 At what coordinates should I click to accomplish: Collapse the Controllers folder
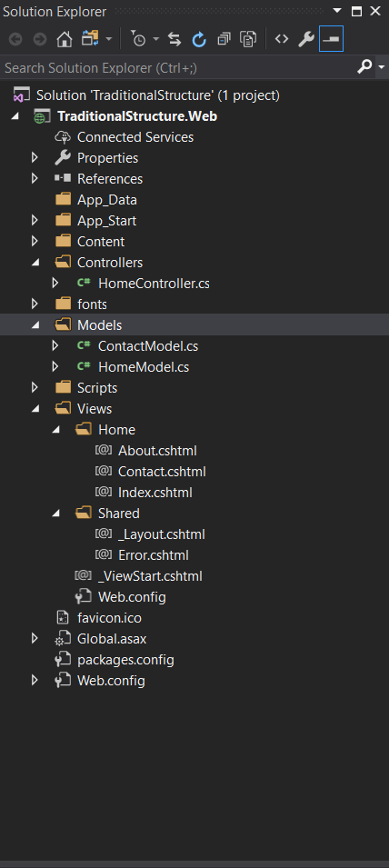[x=35, y=263]
